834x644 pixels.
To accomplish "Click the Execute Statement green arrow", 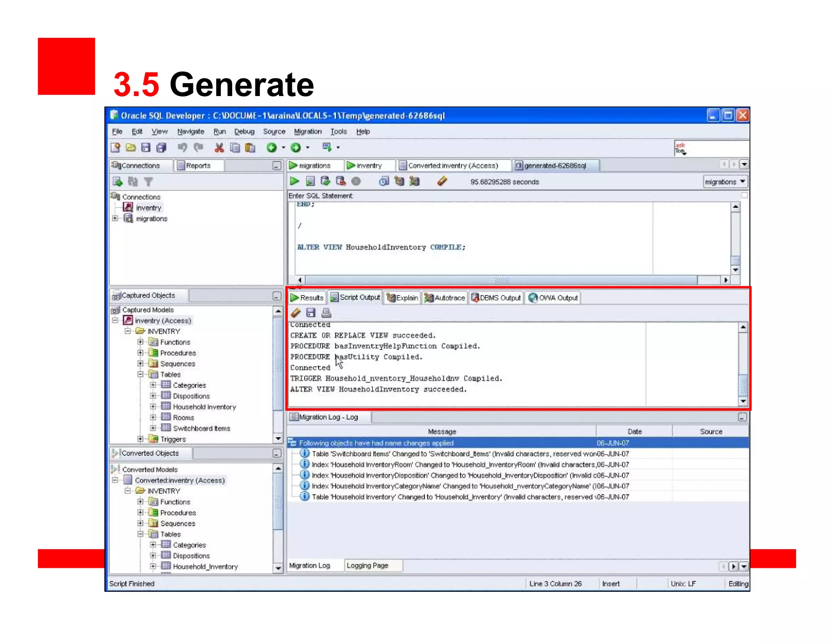I will coord(294,181).
